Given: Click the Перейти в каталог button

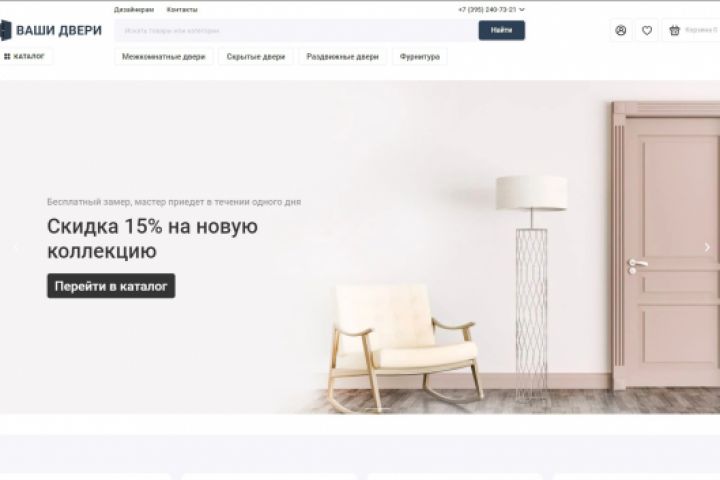Looking at the screenshot, I should point(111,286).
